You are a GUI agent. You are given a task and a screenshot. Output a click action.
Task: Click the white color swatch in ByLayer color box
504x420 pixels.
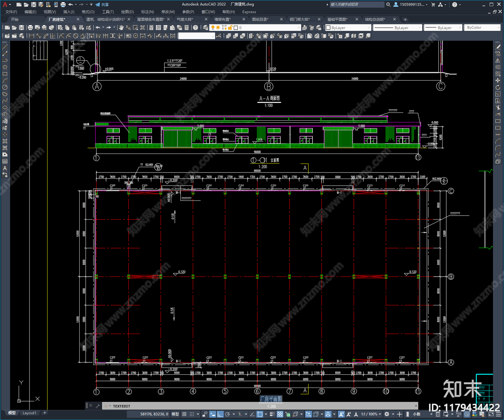[328, 28]
